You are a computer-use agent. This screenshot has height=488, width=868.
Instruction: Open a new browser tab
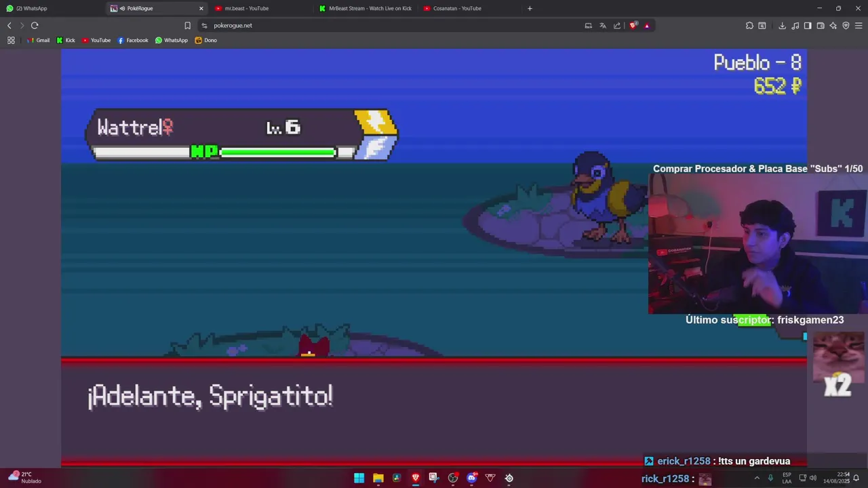point(530,8)
